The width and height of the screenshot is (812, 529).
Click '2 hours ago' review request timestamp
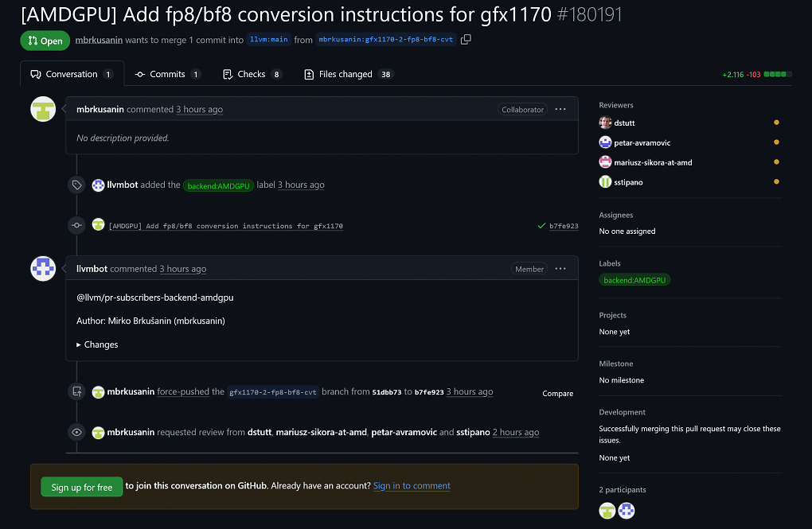[516, 432]
